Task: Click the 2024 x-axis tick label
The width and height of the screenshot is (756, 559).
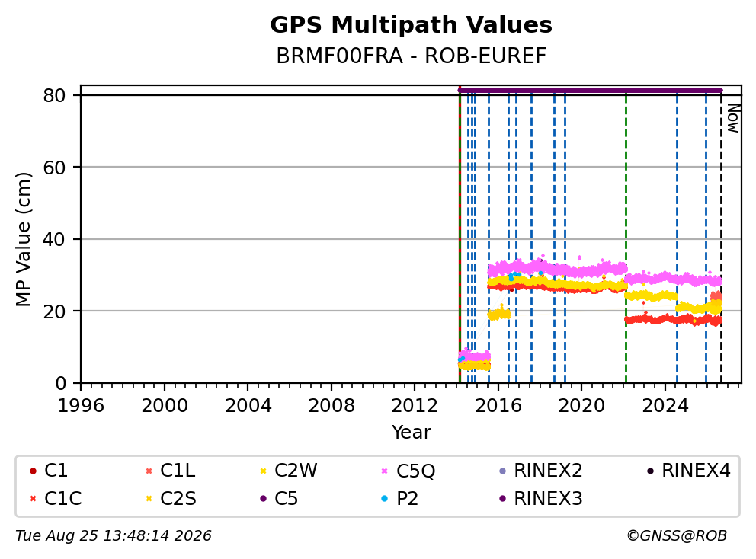Action: pyautogui.click(x=665, y=406)
